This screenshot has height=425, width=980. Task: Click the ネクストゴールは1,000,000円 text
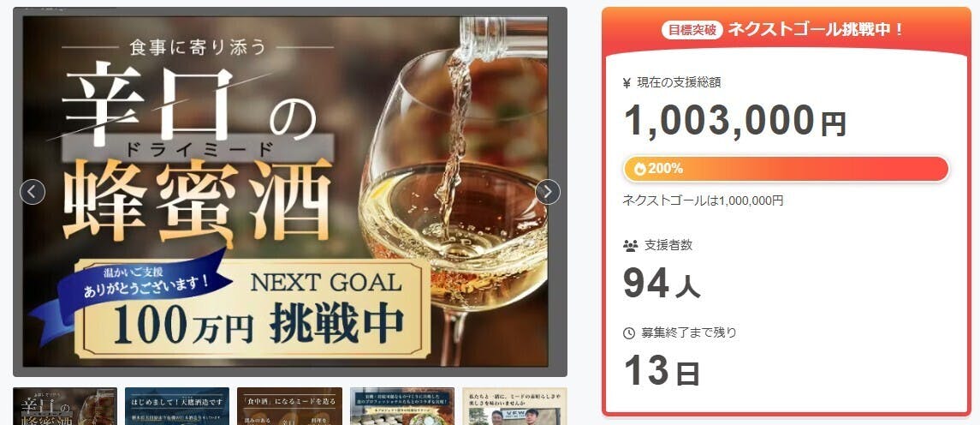703,201
